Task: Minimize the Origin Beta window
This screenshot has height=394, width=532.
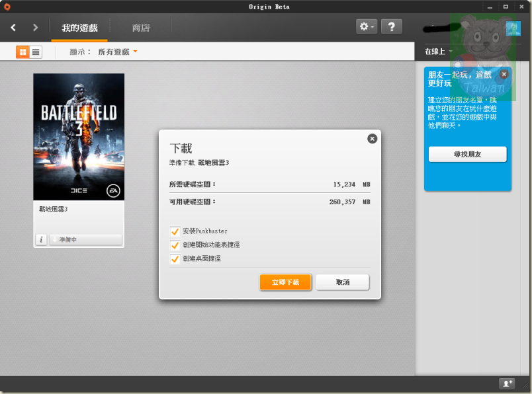Action: point(490,7)
